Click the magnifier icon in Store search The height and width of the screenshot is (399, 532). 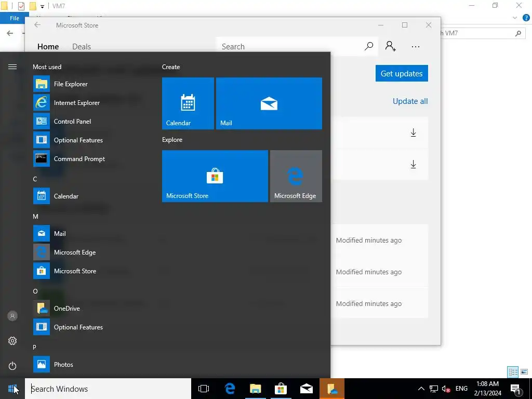coord(369,46)
